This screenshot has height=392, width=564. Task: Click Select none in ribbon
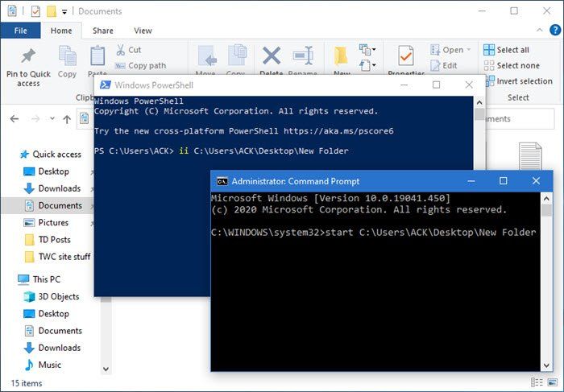(512, 66)
